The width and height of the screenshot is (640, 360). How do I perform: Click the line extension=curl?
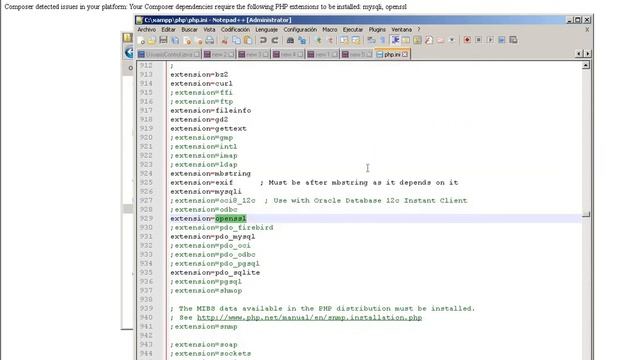coord(202,84)
